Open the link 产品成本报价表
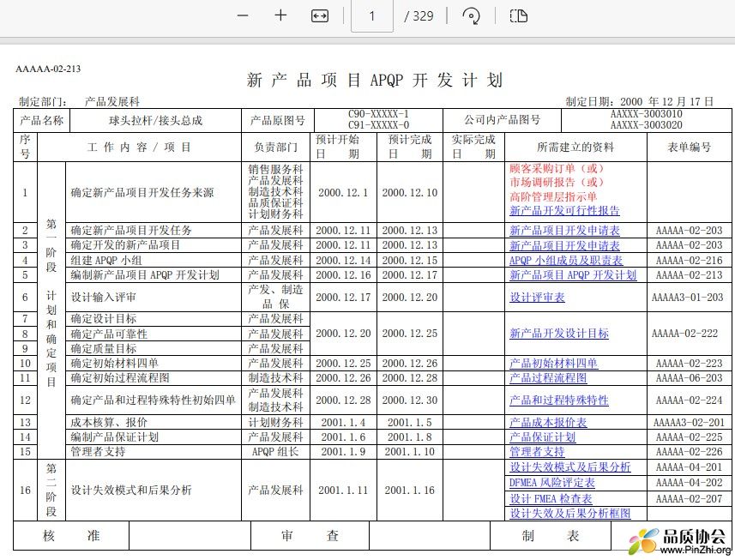Image resolution: width=735 pixels, height=560 pixels. coord(548,423)
